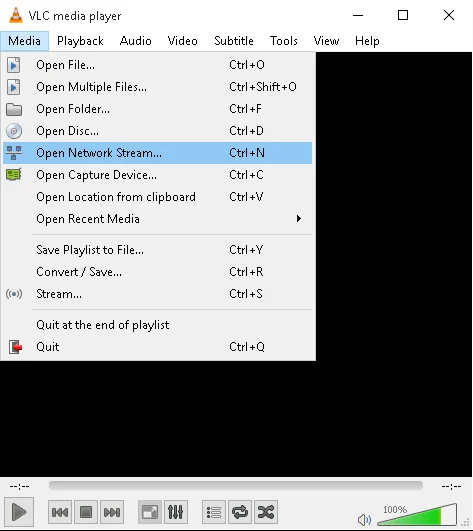Click the Ctrl+N shortcut text
Viewport: 473px width, 531px height.
(x=247, y=153)
